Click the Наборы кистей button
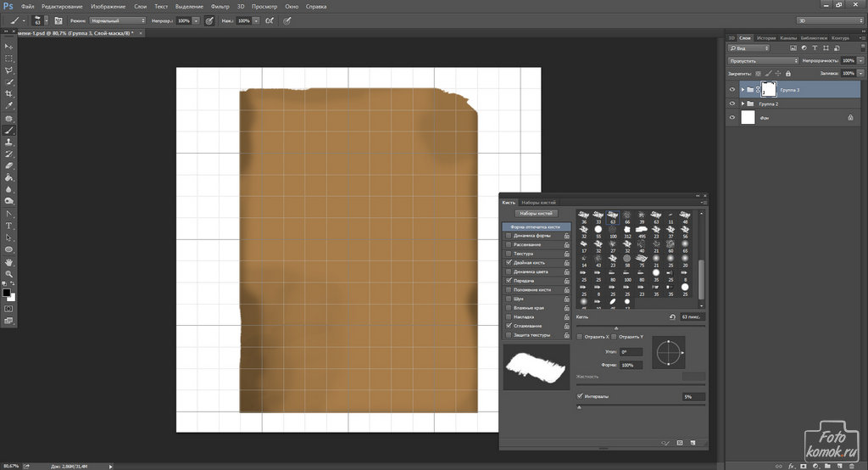The width and height of the screenshot is (868, 470). [x=536, y=214]
